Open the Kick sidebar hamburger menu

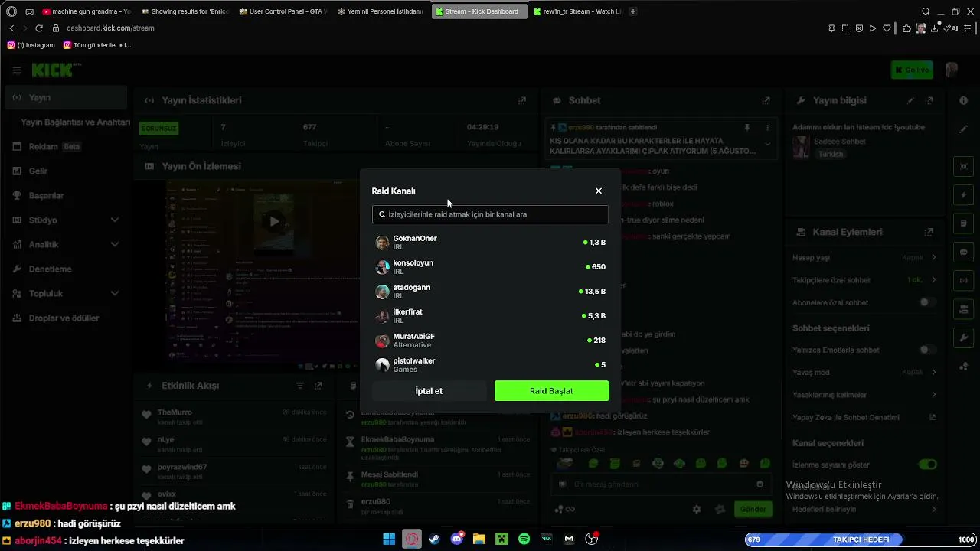[17, 70]
